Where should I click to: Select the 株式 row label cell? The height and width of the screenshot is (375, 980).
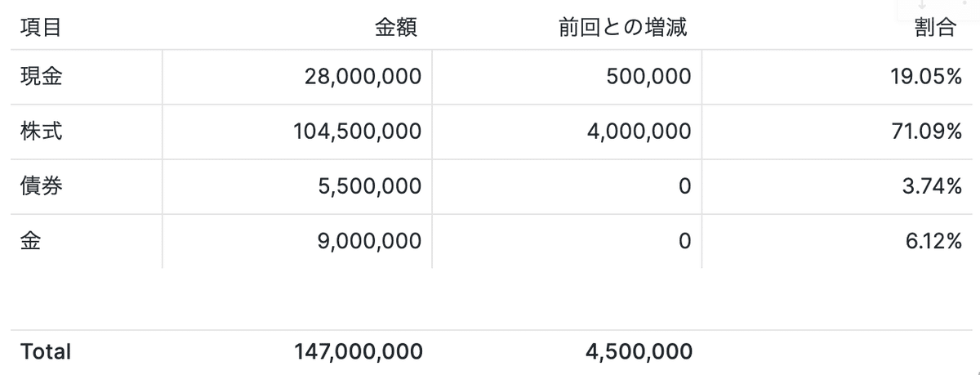42,132
